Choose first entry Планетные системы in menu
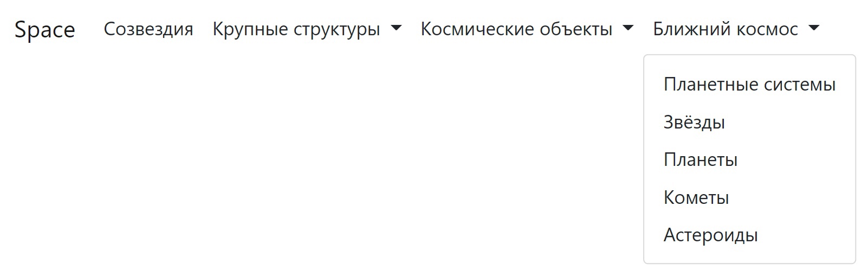The width and height of the screenshot is (868, 270). pyautogui.click(x=749, y=85)
